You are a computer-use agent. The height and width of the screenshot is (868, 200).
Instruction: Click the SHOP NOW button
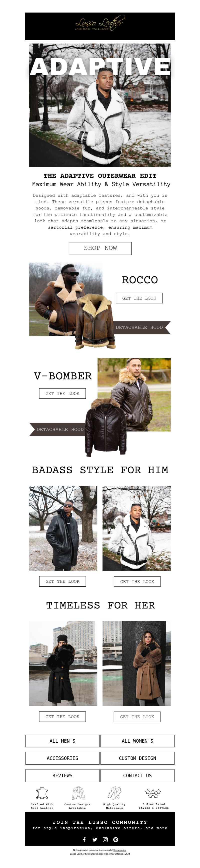coord(100,248)
